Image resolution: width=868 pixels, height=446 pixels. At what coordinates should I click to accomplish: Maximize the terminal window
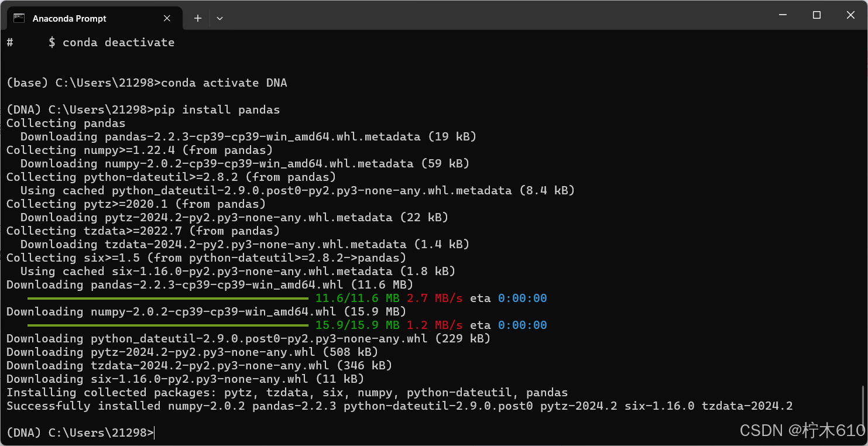(816, 15)
